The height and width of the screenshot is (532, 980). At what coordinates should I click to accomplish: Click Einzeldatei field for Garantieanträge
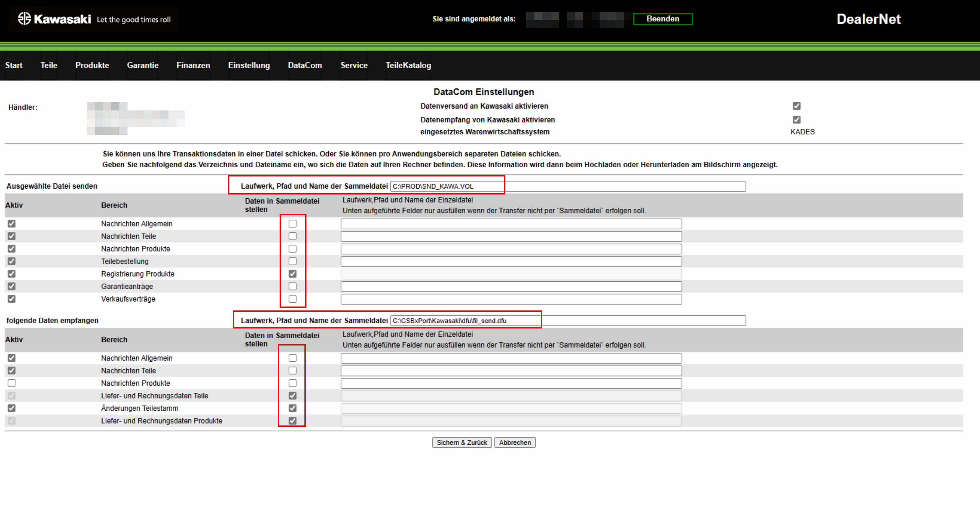pyautogui.click(x=511, y=287)
